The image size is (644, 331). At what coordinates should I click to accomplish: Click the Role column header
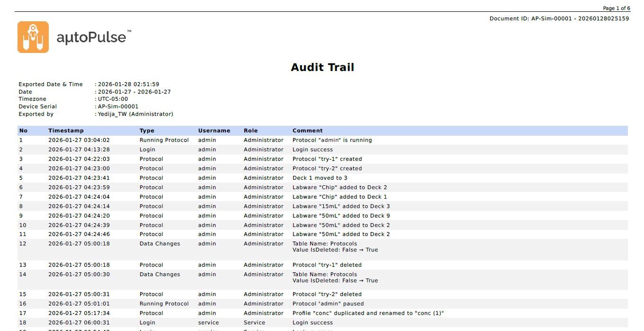(251, 131)
